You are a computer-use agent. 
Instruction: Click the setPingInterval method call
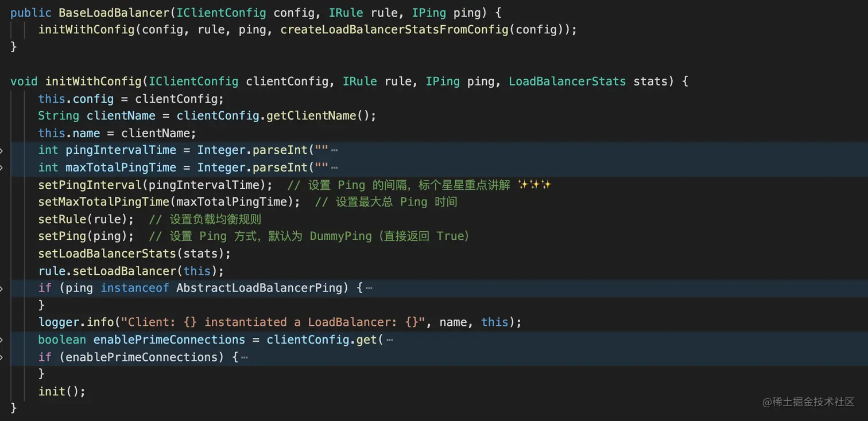[x=90, y=185]
